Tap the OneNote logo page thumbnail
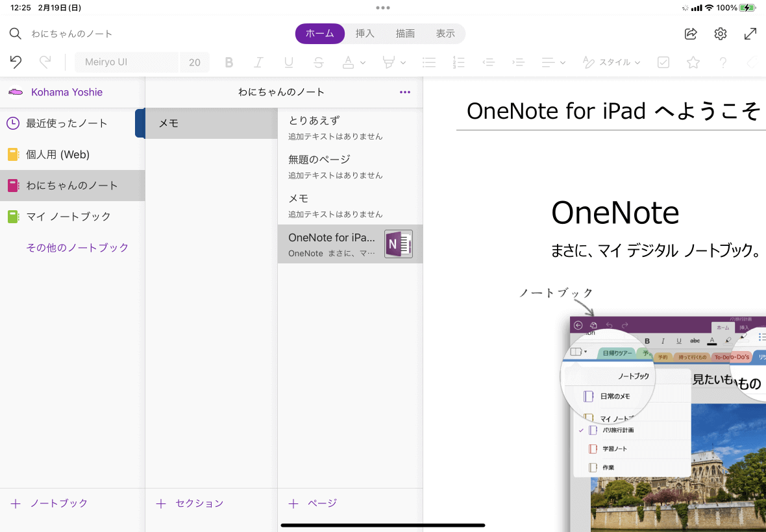 [399, 244]
